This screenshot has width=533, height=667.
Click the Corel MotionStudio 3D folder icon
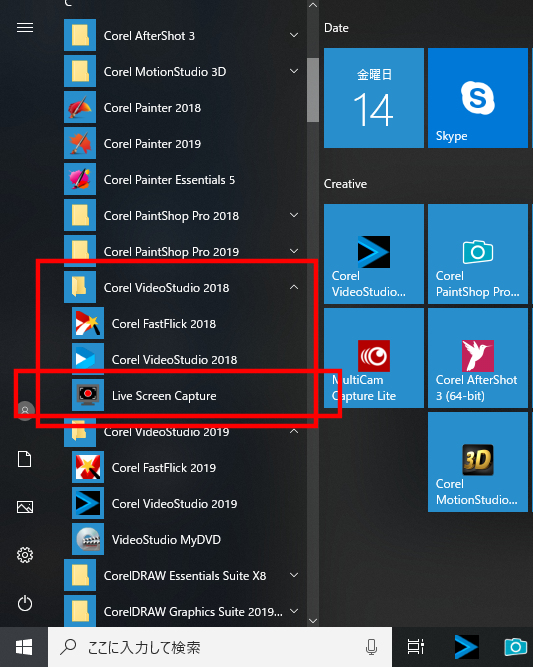click(80, 71)
